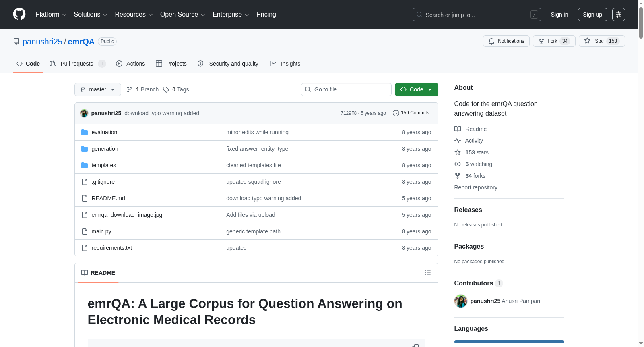Image resolution: width=644 pixels, height=347 pixels.
Task: Click the templates folder icon
Action: [x=85, y=165]
